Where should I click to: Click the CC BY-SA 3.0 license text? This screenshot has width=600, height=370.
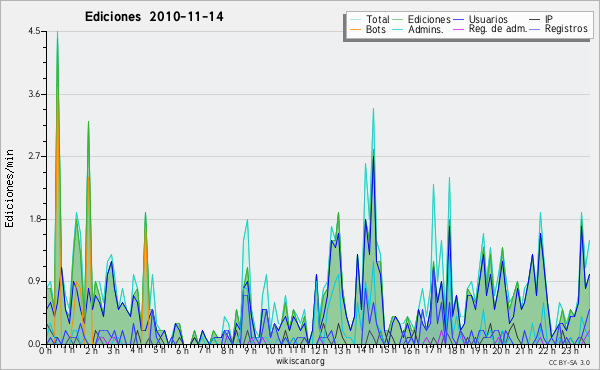coord(569,362)
